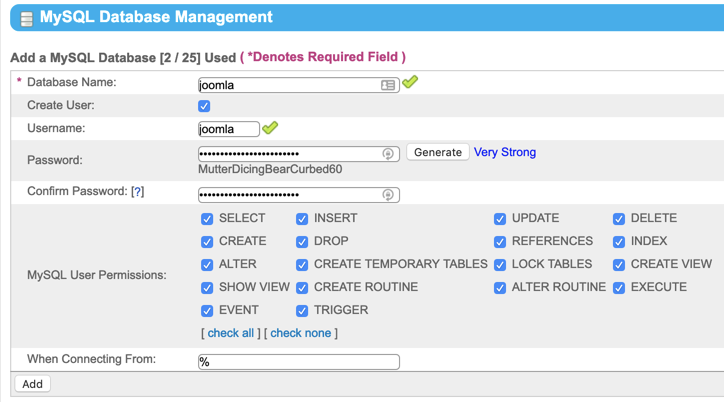Uncheck the ALTER ROUTINE permission
This screenshot has height=402, width=724.
tap(499, 288)
